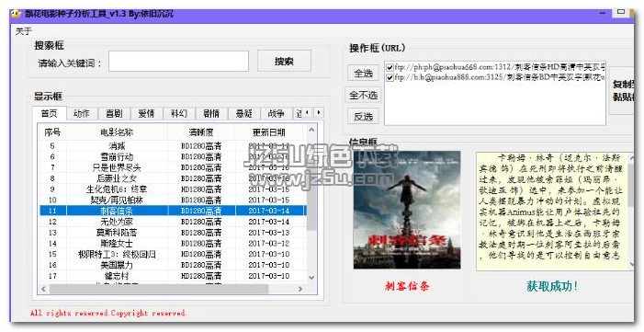Select the movie row 斯隆女士
This screenshot has width=644, height=332.
[x=173, y=243]
